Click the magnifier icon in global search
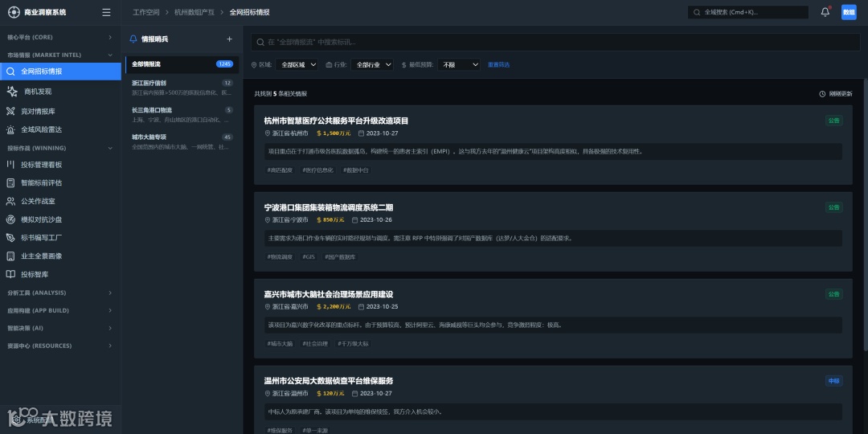Screen dimensions: 868x434 point(697,12)
